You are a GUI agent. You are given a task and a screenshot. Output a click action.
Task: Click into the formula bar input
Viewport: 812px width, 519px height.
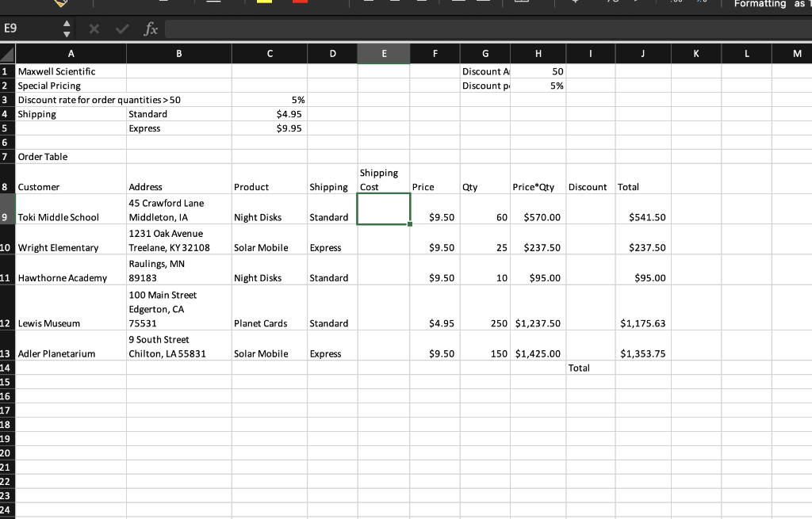coord(487,29)
